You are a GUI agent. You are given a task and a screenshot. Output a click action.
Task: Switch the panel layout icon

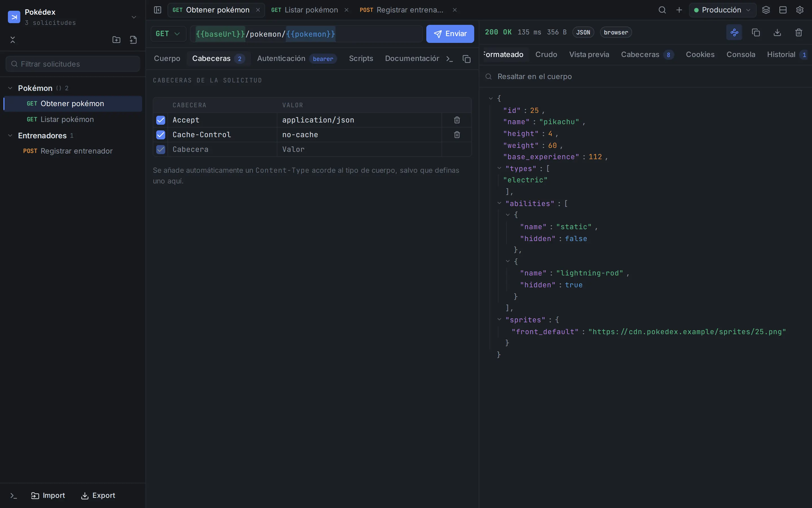pos(783,10)
